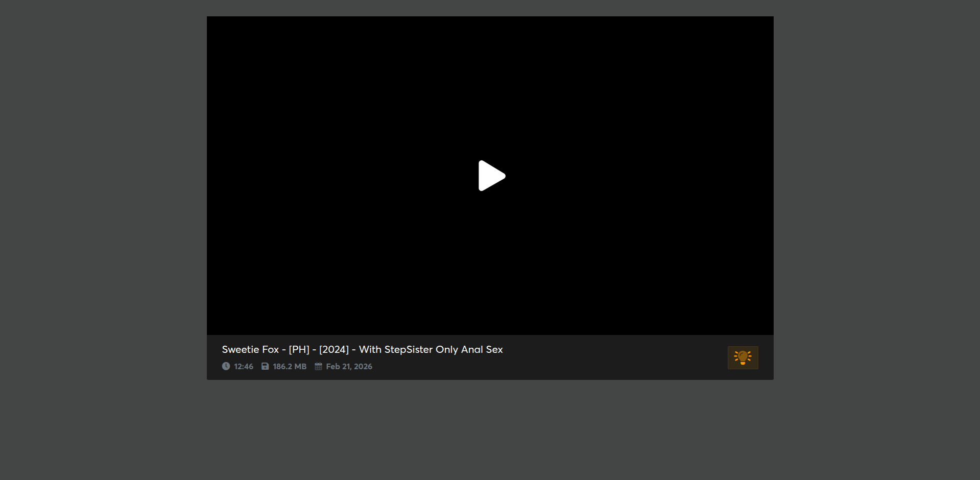The width and height of the screenshot is (980, 480).
Task: Start the video with the center play button
Action: [491, 176]
